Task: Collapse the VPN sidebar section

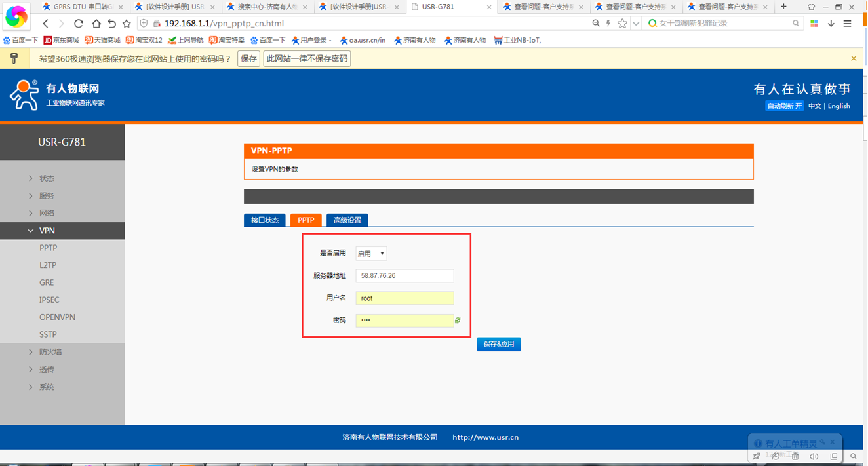Action: coord(47,231)
